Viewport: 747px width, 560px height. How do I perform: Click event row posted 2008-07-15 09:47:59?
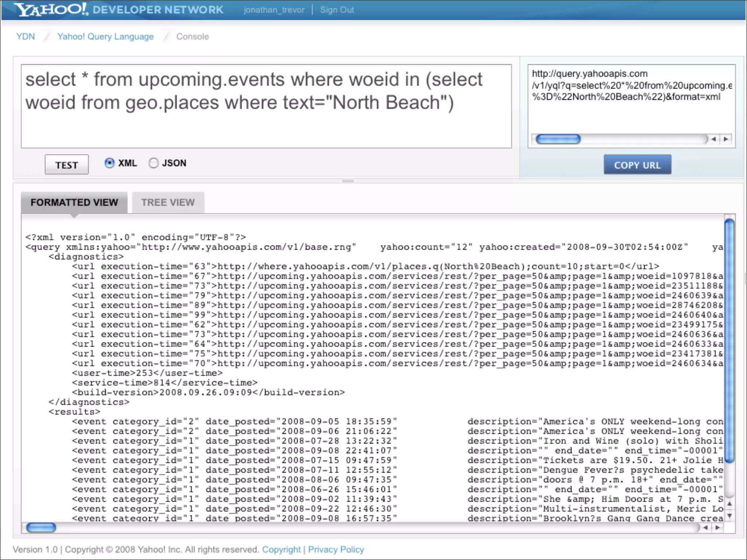point(398,460)
